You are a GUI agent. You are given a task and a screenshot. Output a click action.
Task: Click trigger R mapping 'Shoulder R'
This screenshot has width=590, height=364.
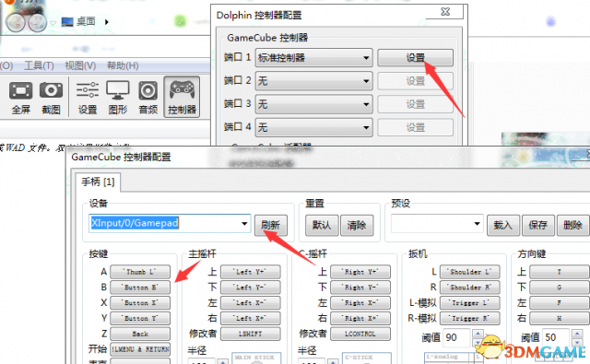pyautogui.click(x=470, y=288)
